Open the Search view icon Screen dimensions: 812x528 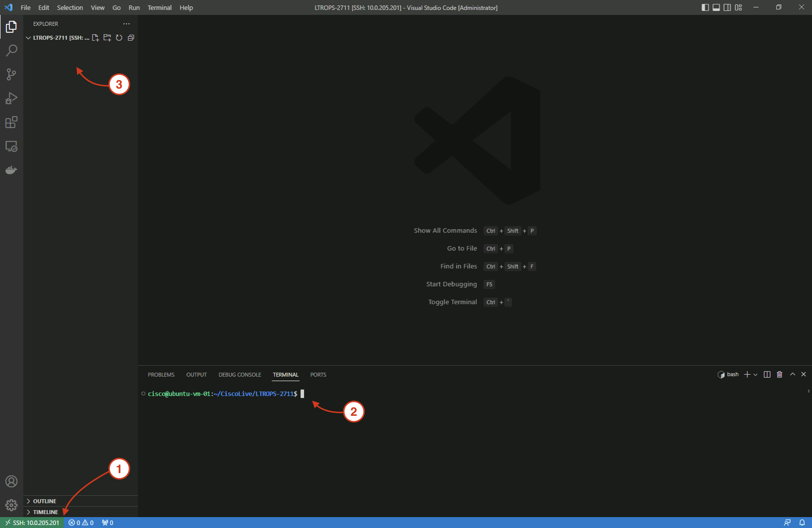[11, 51]
